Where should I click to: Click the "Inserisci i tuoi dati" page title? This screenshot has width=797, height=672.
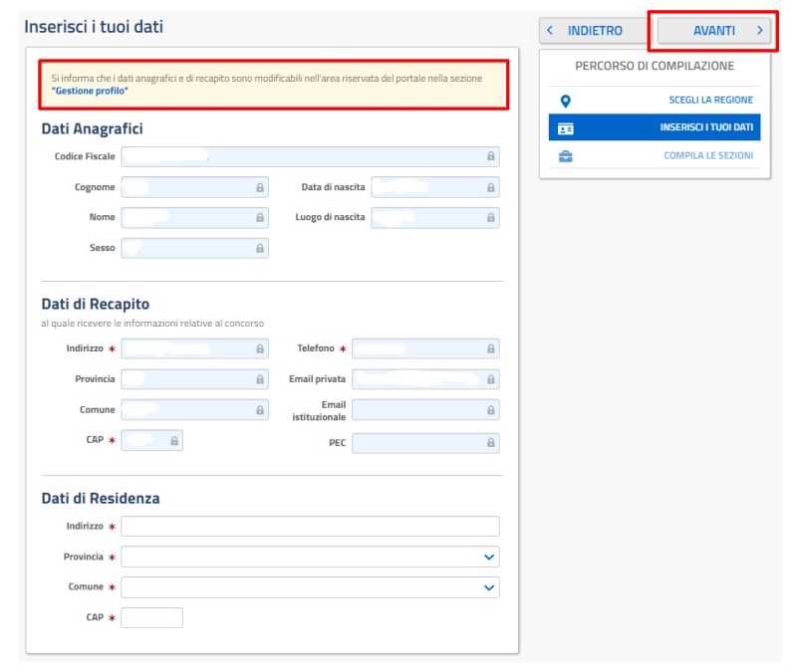pyautogui.click(x=94, y=27)
